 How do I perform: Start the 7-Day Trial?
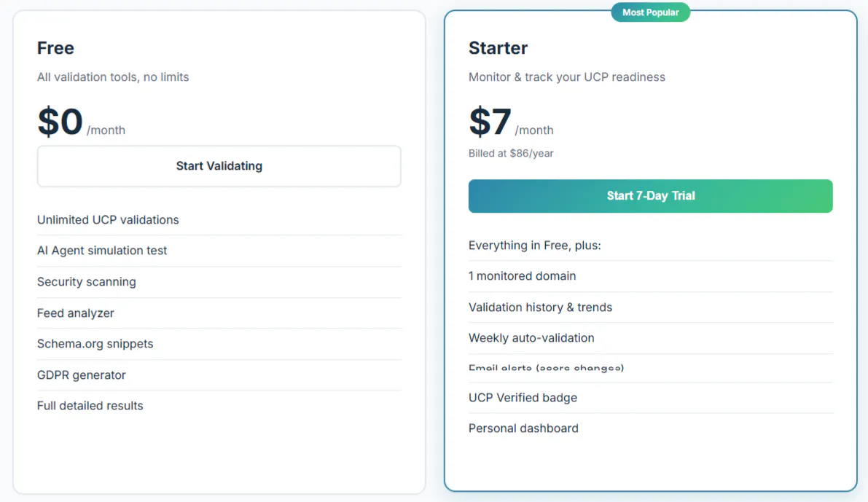[x=650, y=196]
